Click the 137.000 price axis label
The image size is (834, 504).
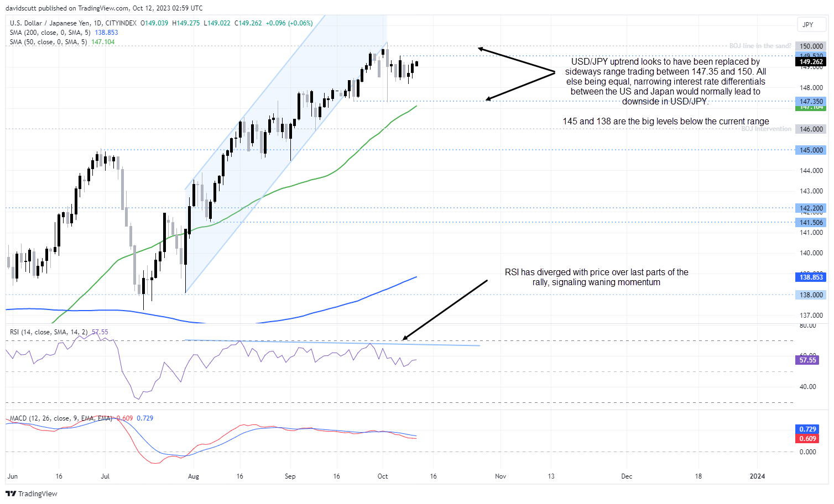pos(811,315)
